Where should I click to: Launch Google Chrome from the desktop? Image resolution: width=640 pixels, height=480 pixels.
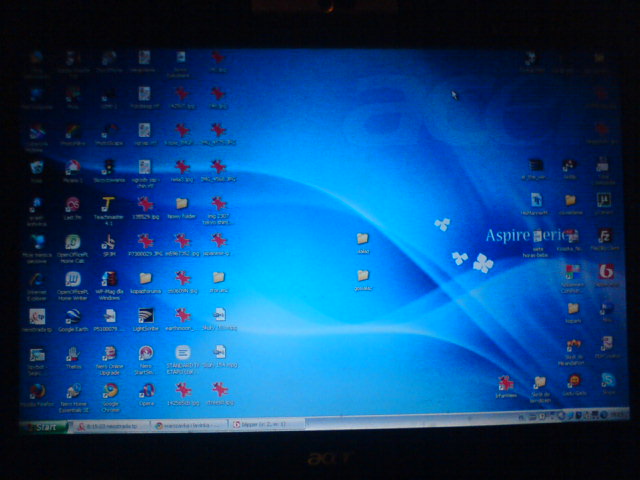point(110,391)
